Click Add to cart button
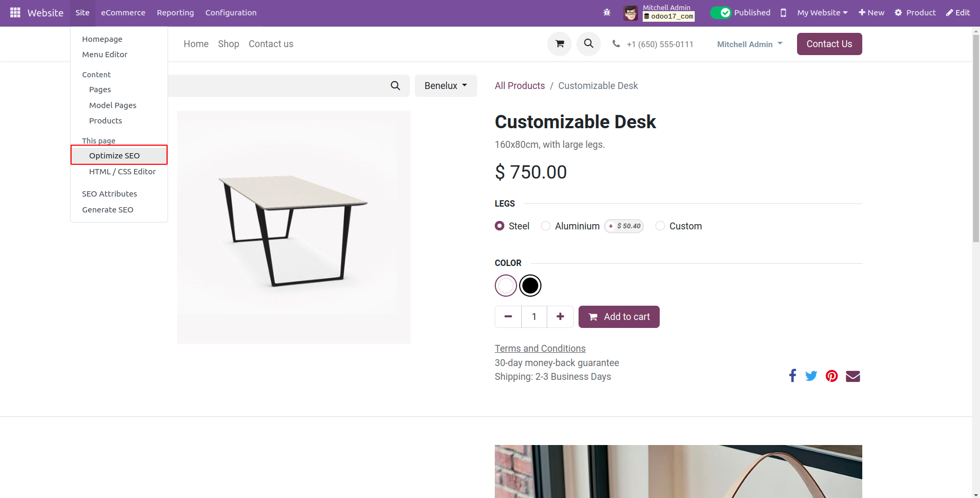 [x=619, y=317]
